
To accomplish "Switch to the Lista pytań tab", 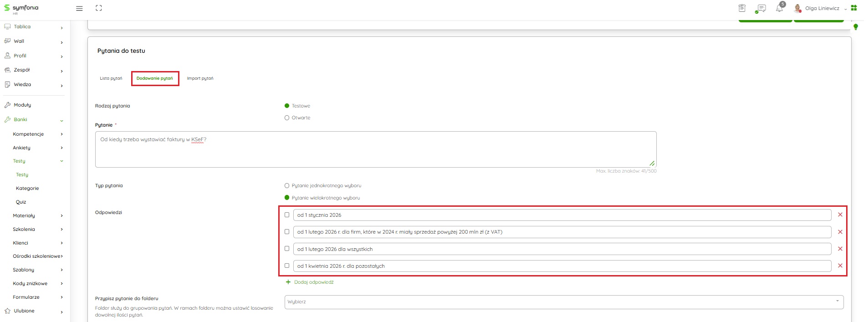I will (111, 78).
